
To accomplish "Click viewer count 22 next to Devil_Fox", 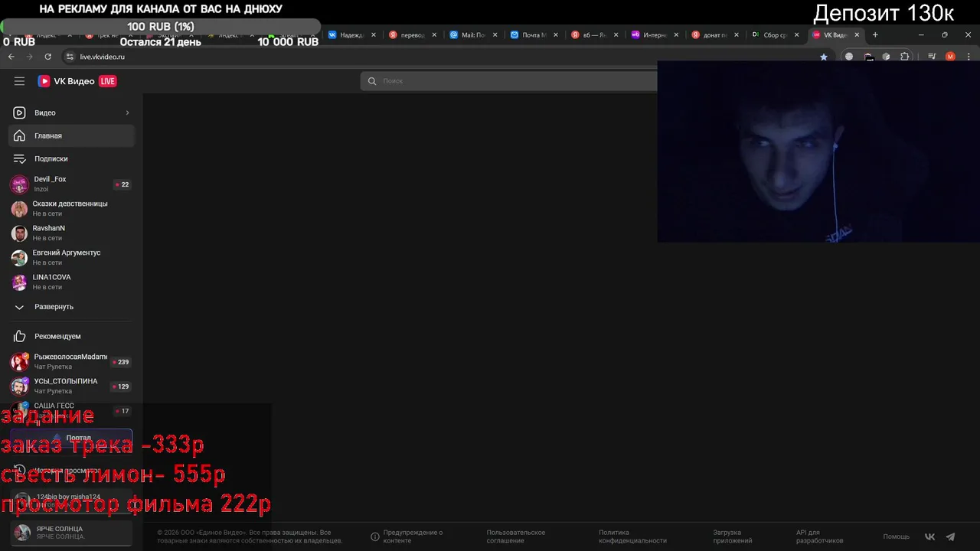I will pos(122,184).
